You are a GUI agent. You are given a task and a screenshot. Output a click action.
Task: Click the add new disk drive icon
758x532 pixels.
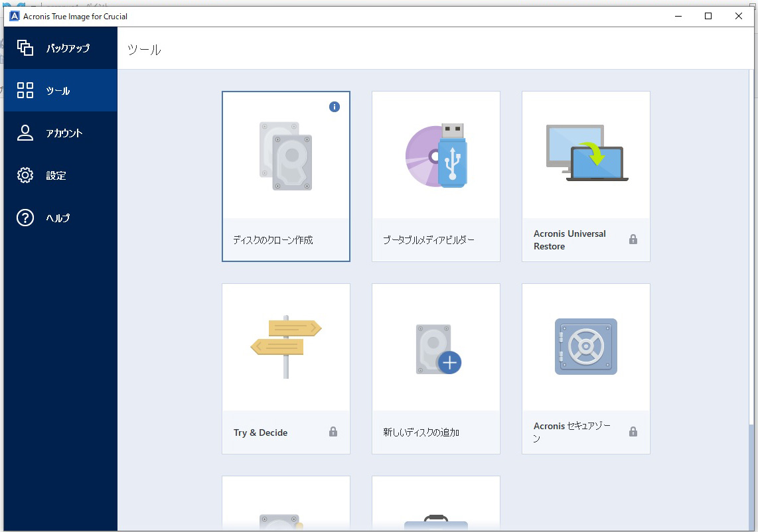pyautogui.click(x=439, y=350)
